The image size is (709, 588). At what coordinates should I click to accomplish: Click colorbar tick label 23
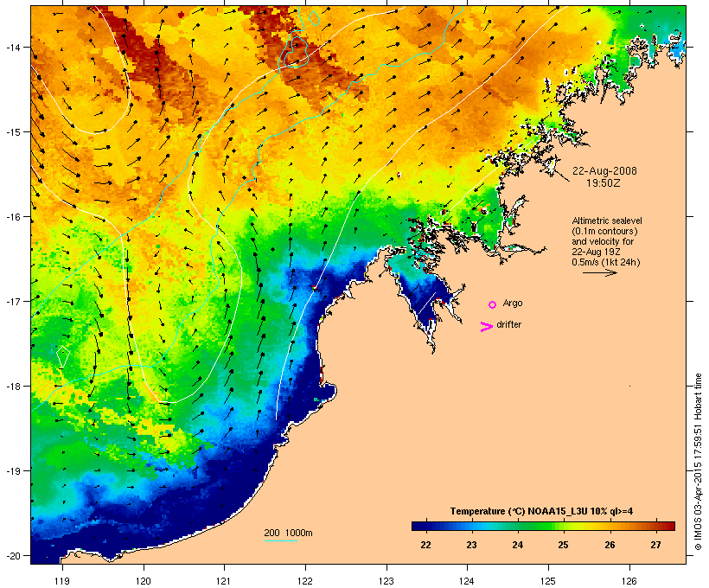point(471,545)
